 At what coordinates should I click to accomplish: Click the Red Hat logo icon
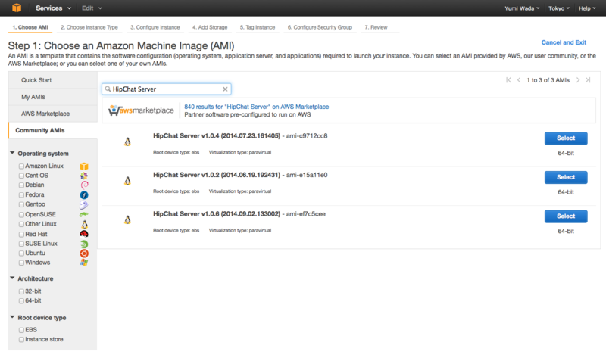[84, 234]
